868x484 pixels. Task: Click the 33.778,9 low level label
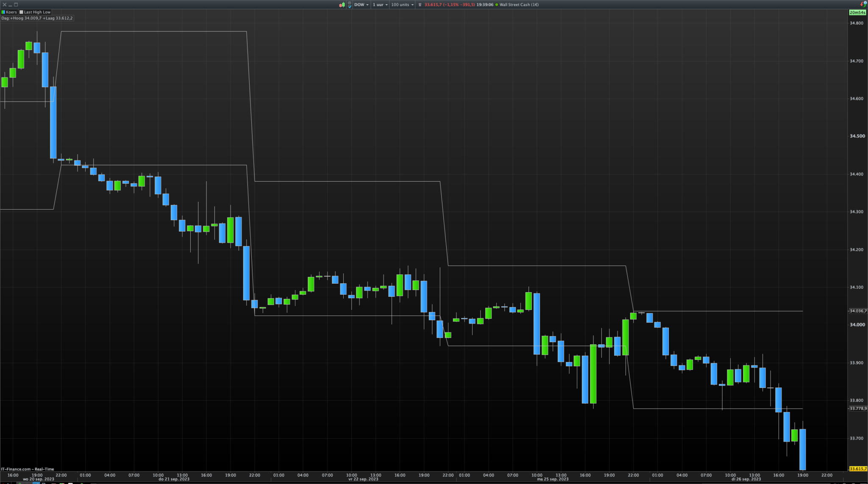[x=858, y=409]
